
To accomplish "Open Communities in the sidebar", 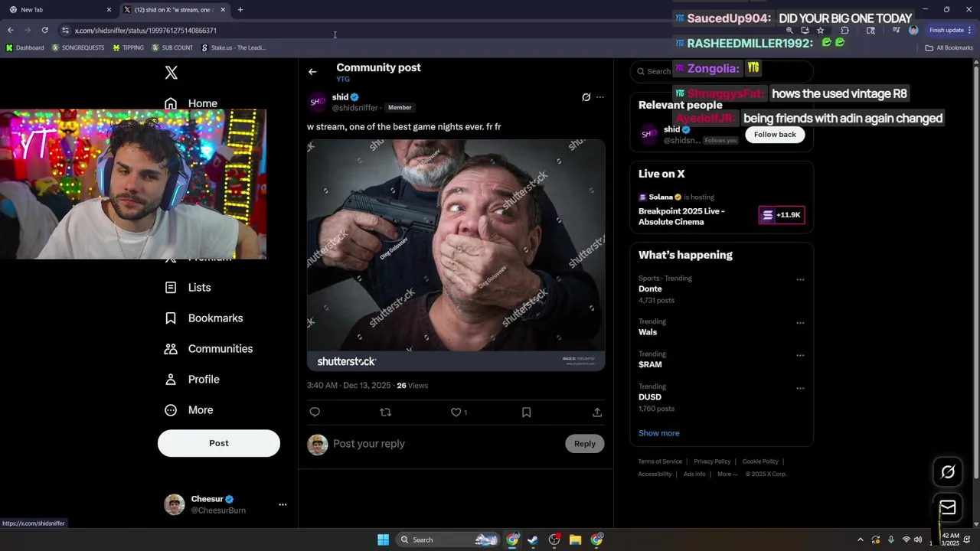I will (209, 349).
